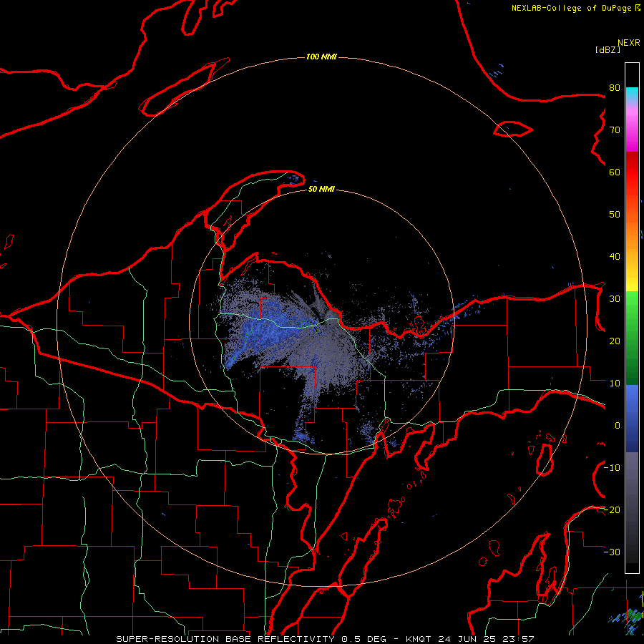This screenshot has width=644, height=644.
Task: Click the 0 value on the color scale
Action: 618,426
